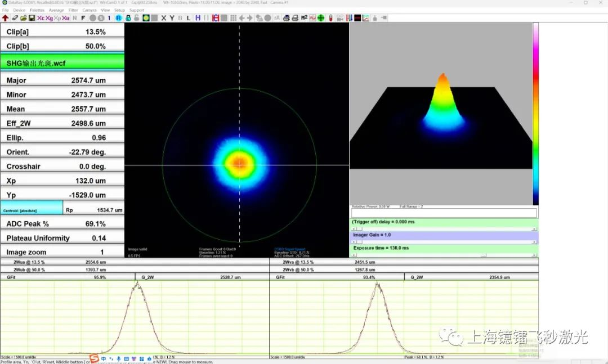Screen dimensions: 608x364
Task: Click the Clip[a] 13.5% readout button
Action: coord(62,32)
